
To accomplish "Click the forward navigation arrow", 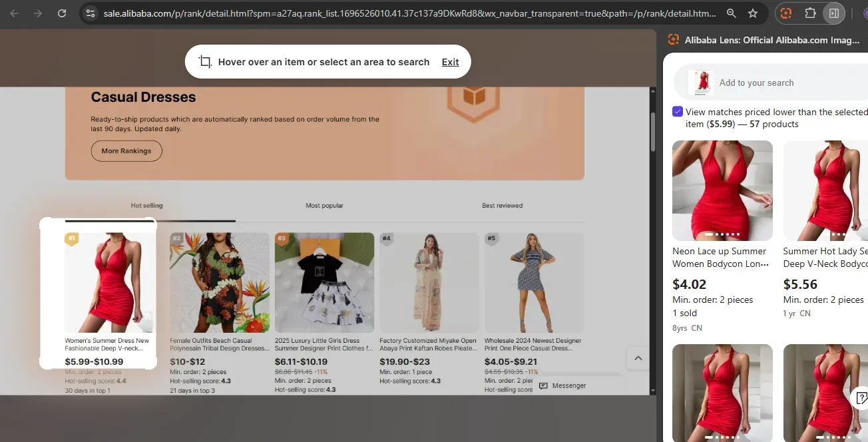I will (x=38, y=13).
